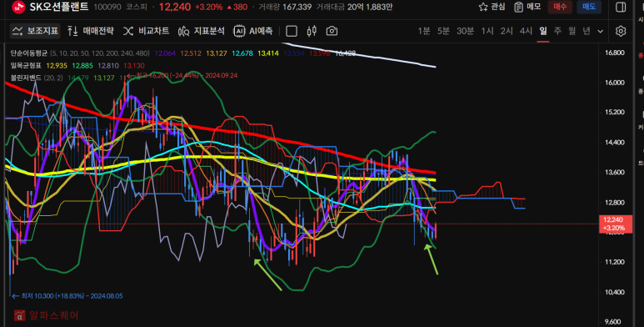The width and height of the screenshot is (644, 327).
Task: Switch to 4시 timeframe
Action: (x=526, y=31)
